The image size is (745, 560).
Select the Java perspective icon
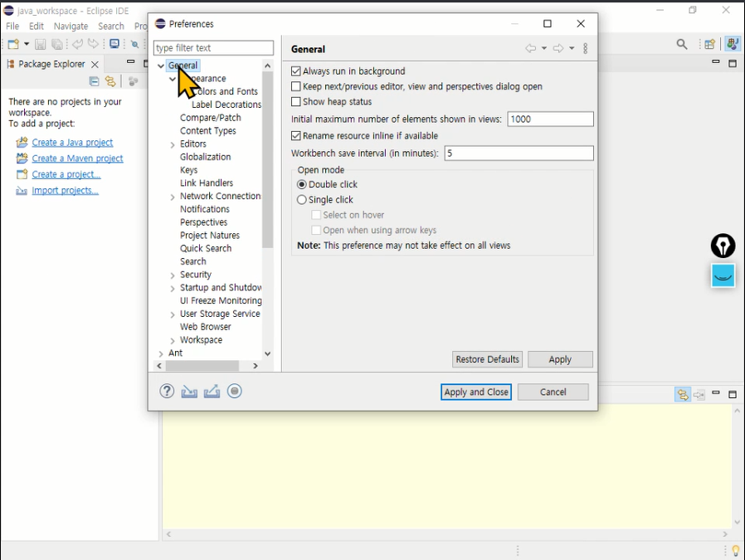(733, 44)
